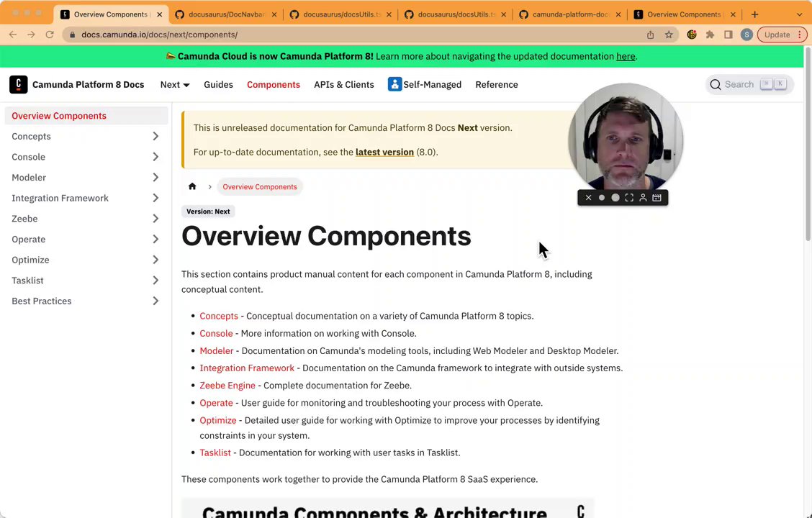
Task: Open new browser tab with plus icon
Action: tap(754, 14)
